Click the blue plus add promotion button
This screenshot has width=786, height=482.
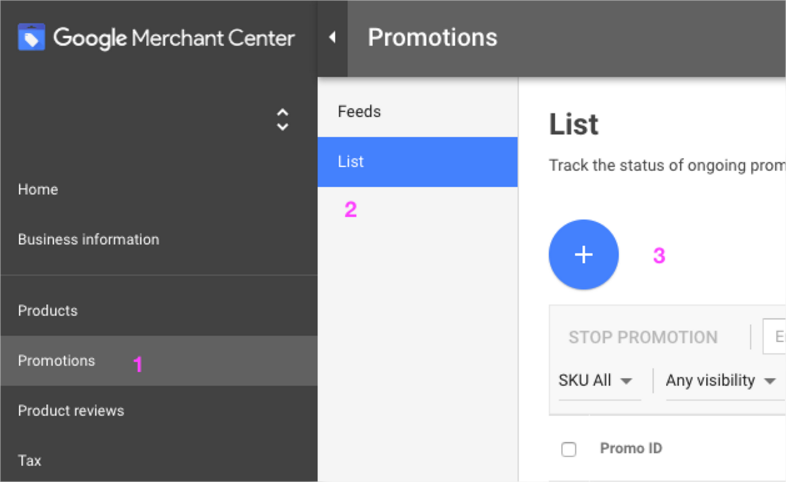(583, 255)
